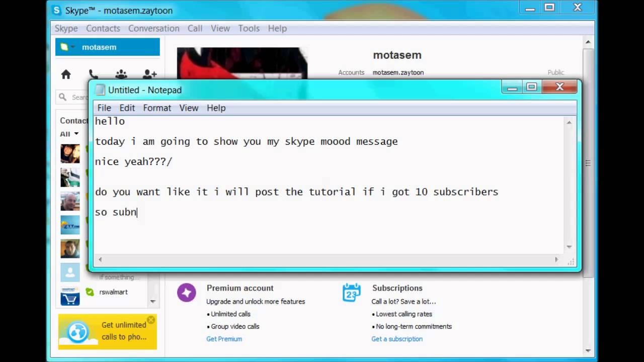Click 'Group video calls' bullet text

235,326
